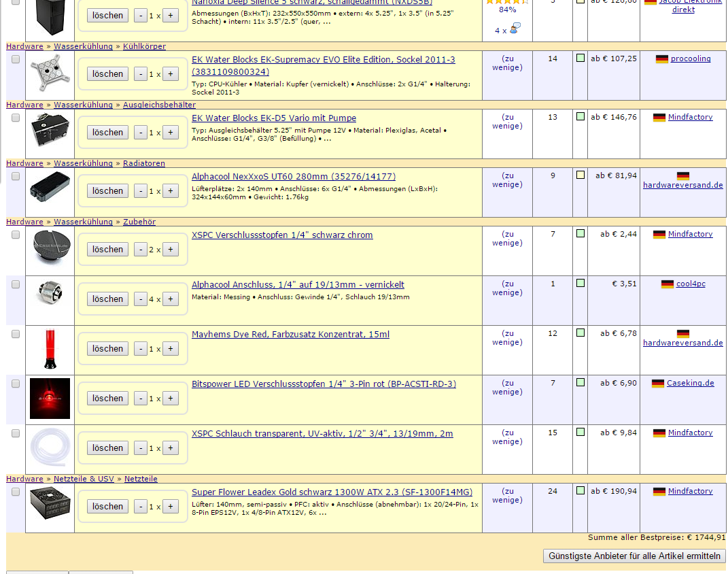Viewport: 728px width, 574px height.
Task: Increase quantity of Alphacool Anschluss with plus
Action: [171, 299]
